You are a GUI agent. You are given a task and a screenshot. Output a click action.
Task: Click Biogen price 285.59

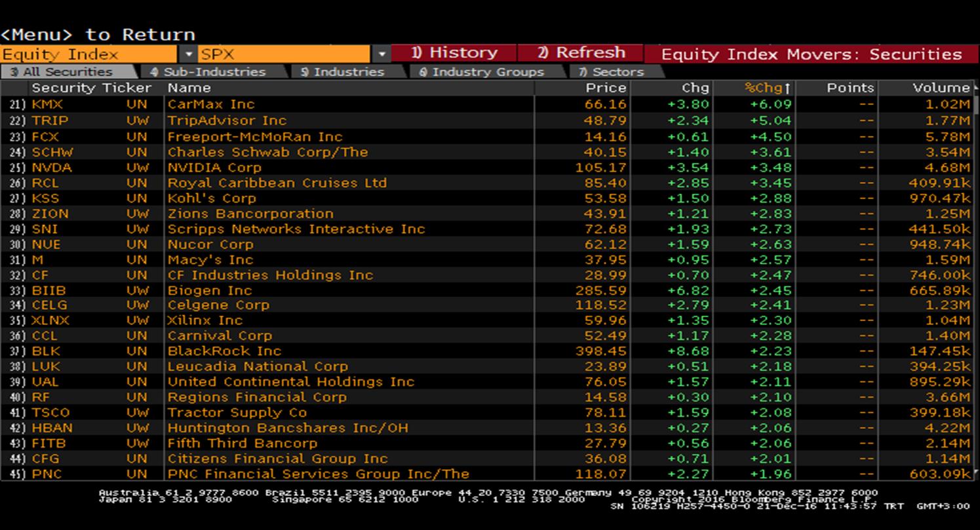[601, 290]
